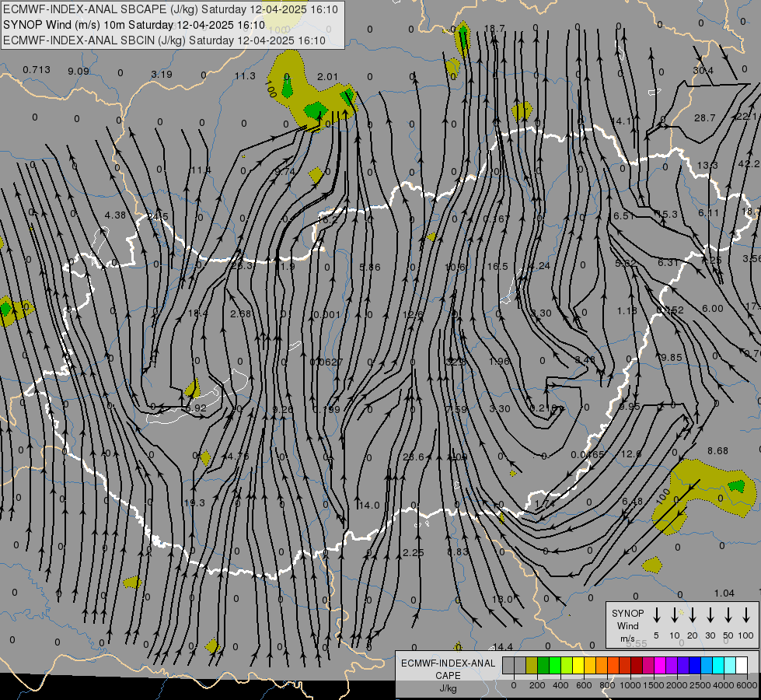Image resolution: width=761 pixels, height=700 pixels.
Task: Click the 6.51 value on the map
Action: 623,215
